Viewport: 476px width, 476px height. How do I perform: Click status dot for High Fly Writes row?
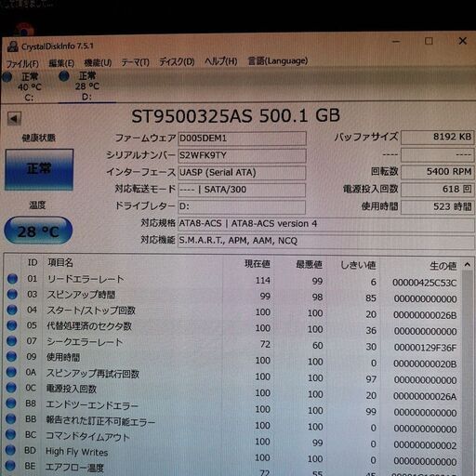tap(10, 450)
